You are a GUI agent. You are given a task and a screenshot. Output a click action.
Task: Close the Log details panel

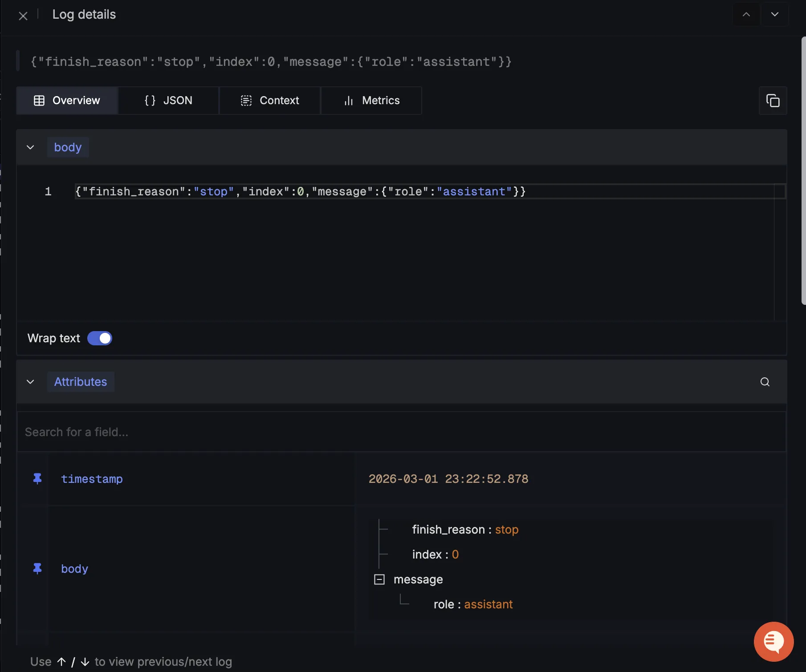click(23, 16)
